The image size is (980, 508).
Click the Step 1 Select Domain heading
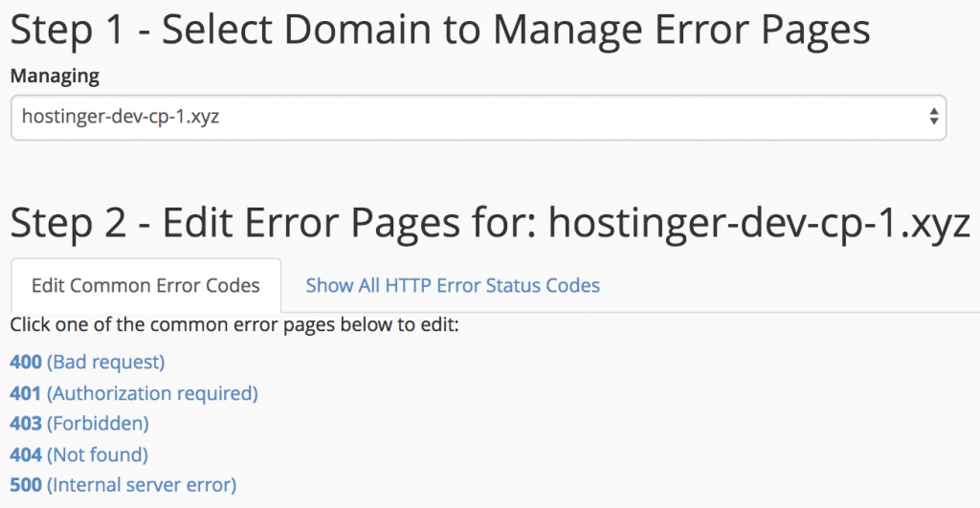click(440, 30)
